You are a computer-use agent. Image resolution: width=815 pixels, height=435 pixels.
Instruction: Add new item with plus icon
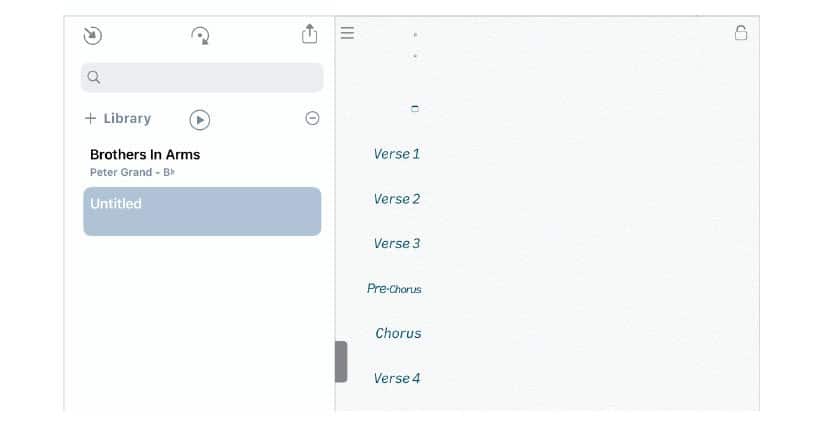pos(90,118)
